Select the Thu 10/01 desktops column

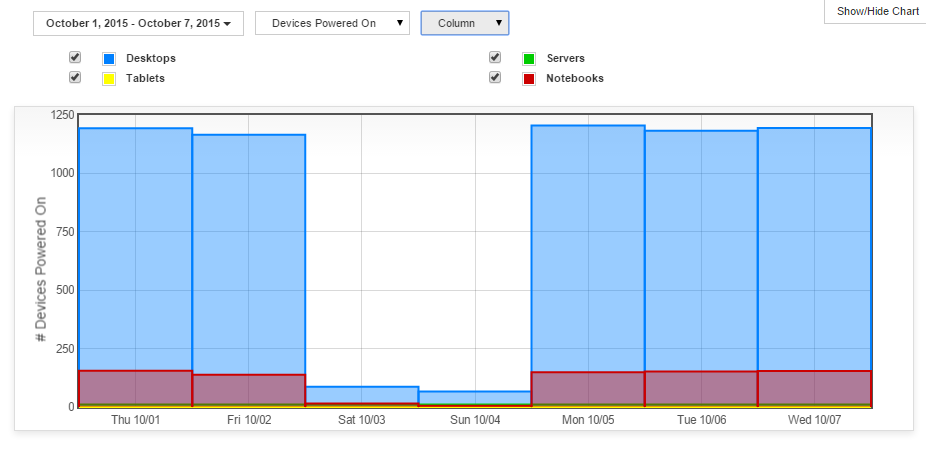point(135,250)
